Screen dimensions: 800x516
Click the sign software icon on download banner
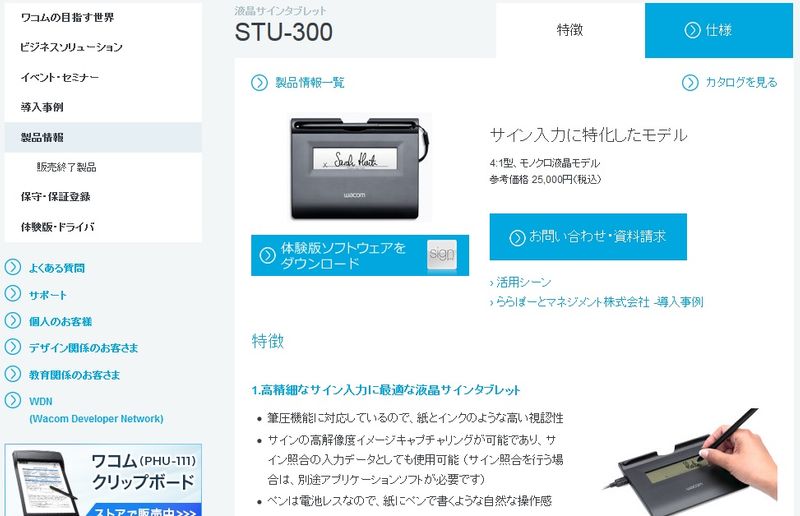[442, 255]
